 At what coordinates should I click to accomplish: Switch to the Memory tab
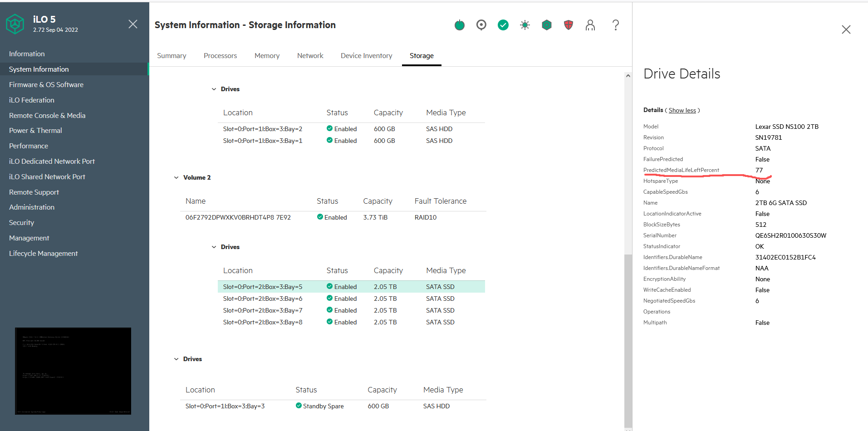click(x=267, y=56)
